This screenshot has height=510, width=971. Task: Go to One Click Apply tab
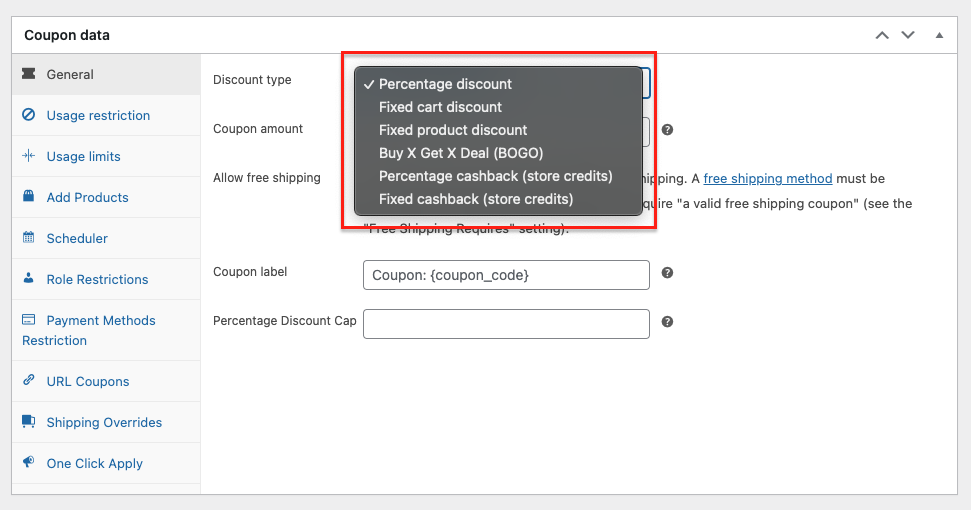(x=106, y=463)
